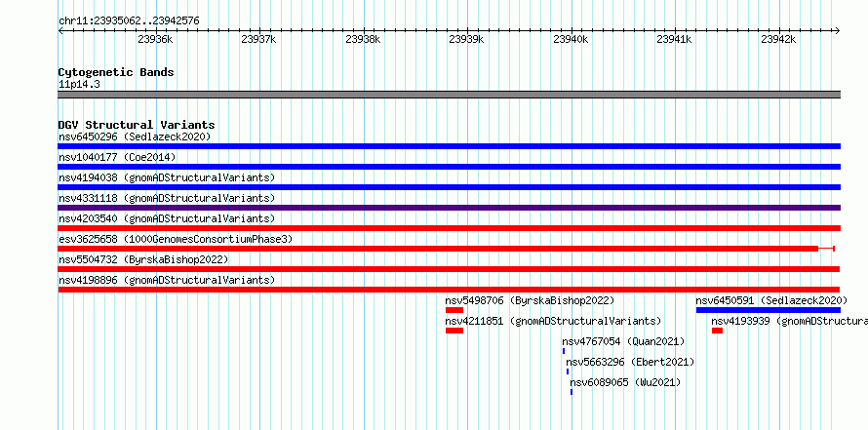Open esv3625658 (1000GenomesConsortiumPhase3) label
Screen dimensions: 868x430
[x=176, y=239]
